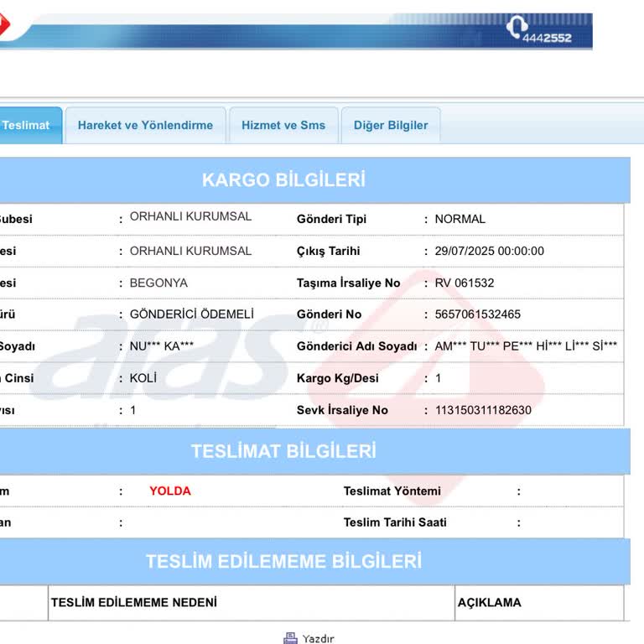Viewport: 644px width, 644px height.
Task: Open the Hizmet ve Sms tab
Action: tap(283, 126)
